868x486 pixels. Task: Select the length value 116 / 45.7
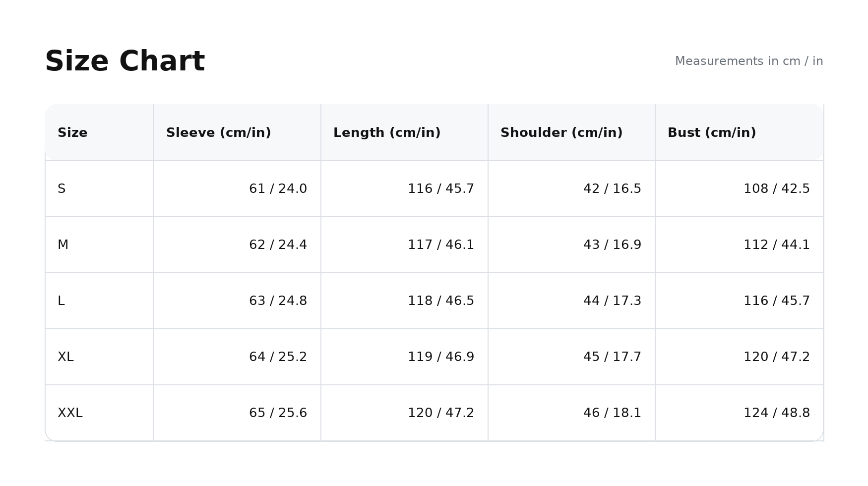tap(440, 189)
